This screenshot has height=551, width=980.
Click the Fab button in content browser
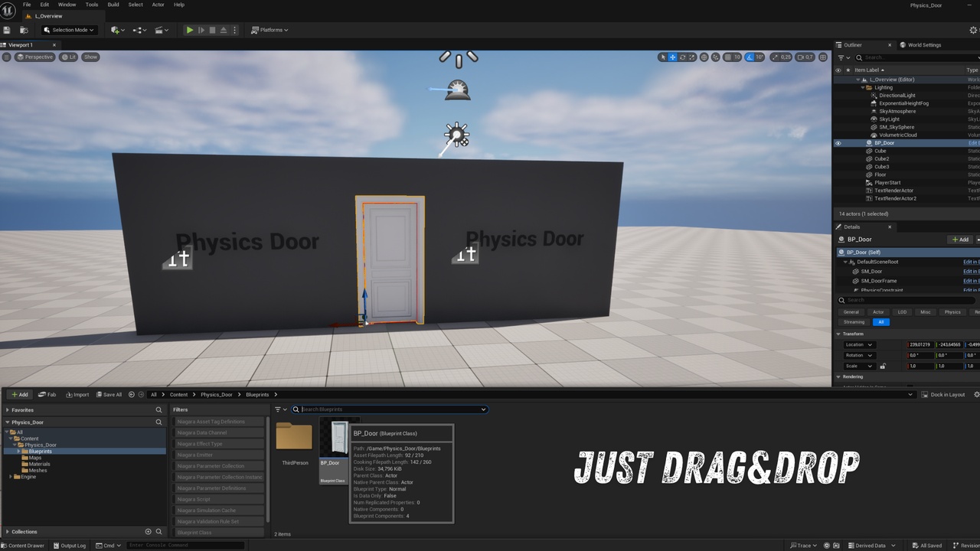click(x=47, y=394)
